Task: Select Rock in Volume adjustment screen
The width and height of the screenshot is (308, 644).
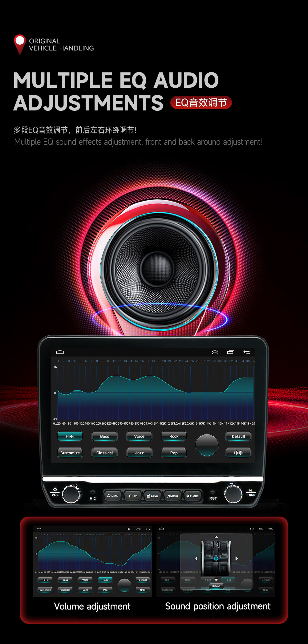Action: [105, 580]
